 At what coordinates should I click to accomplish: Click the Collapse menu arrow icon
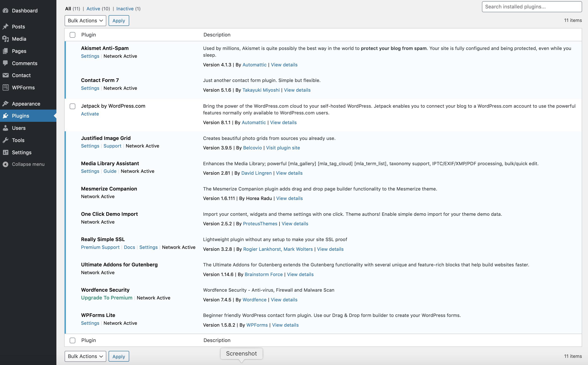pos(5,164)
